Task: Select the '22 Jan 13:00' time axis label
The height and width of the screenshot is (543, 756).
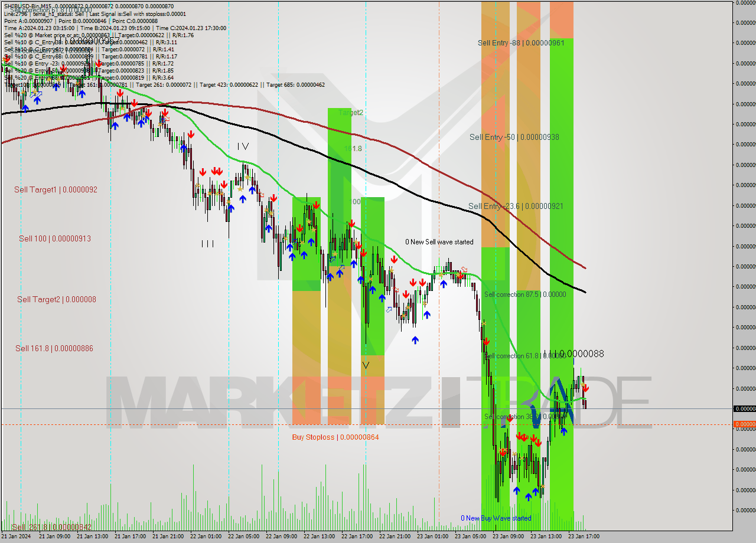Action: click(320, 537)
